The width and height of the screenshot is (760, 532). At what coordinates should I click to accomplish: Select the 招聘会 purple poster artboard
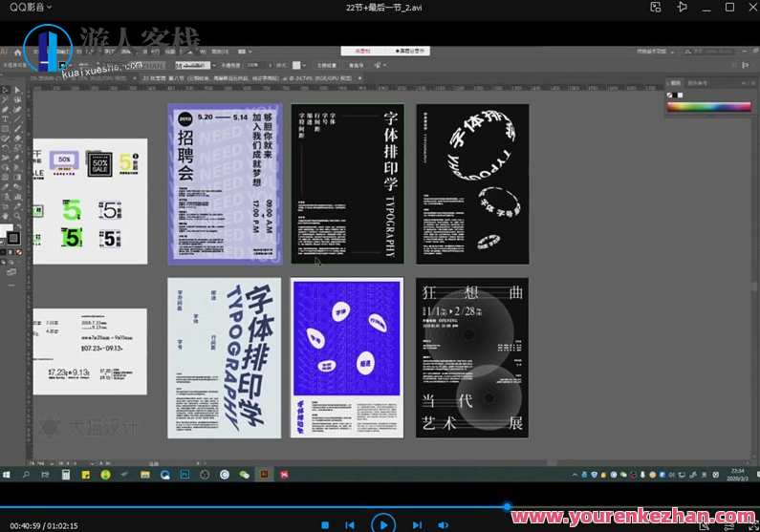pos(224,183)
